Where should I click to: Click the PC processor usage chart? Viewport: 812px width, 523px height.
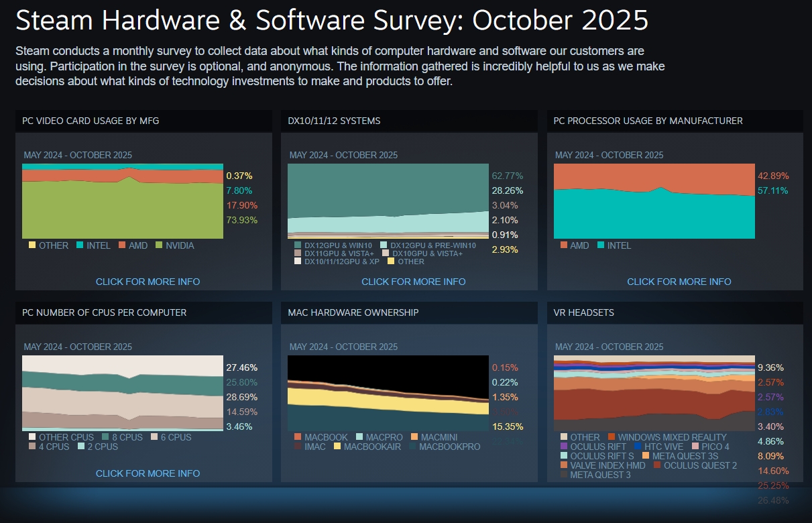point(654,201)
